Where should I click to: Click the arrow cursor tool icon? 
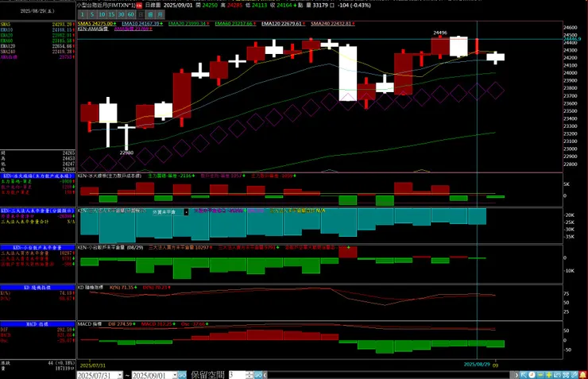click(x=524, y=374)
